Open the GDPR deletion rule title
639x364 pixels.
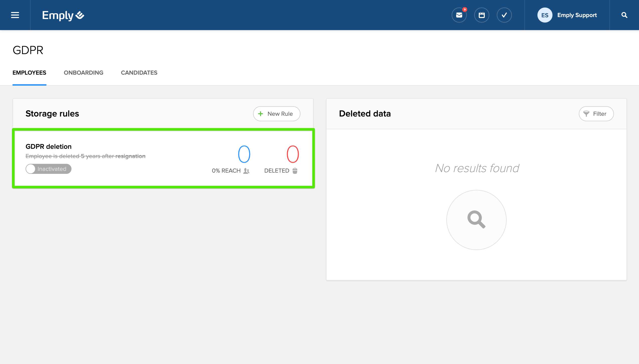[x=48, y=147]
